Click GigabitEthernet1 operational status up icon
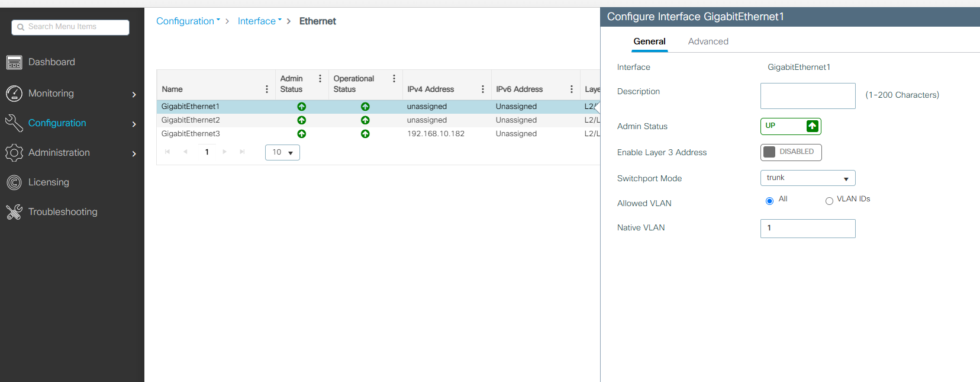980x382 pixels. (365, 107)
